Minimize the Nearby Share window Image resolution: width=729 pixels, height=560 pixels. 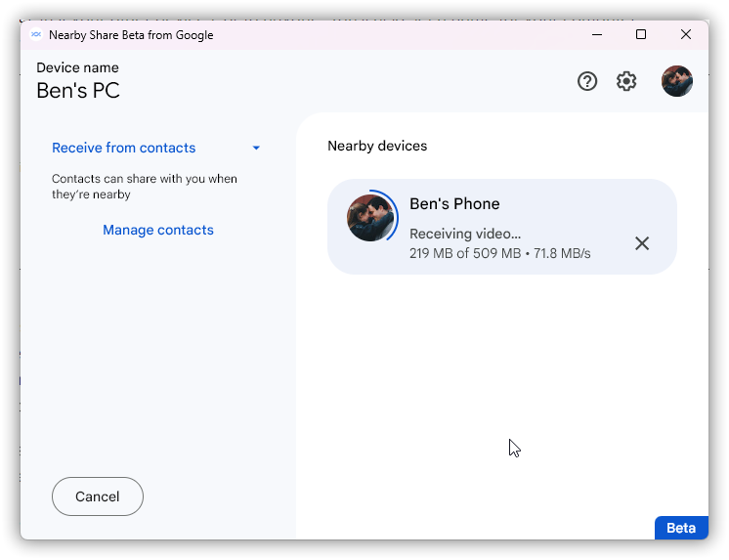(596, 34)
